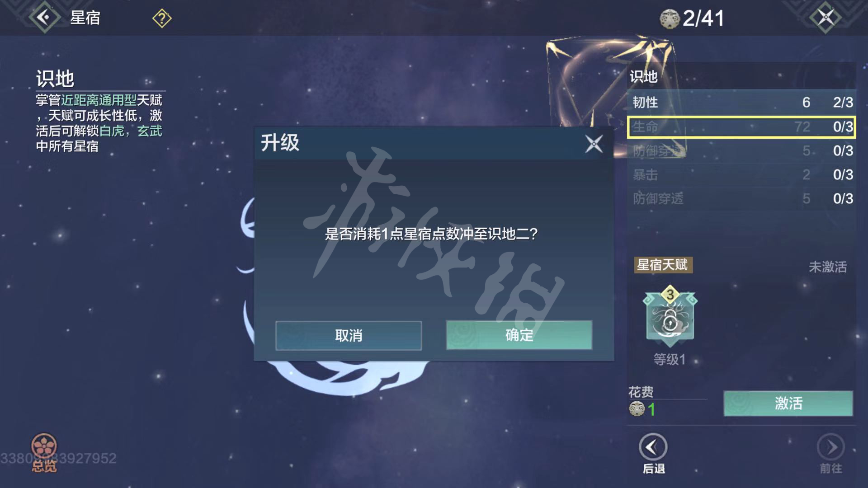Screen dimensions: 868x488
Task: Go forward with the 前往 arrow icon
Action: click(x=831, y=447)
